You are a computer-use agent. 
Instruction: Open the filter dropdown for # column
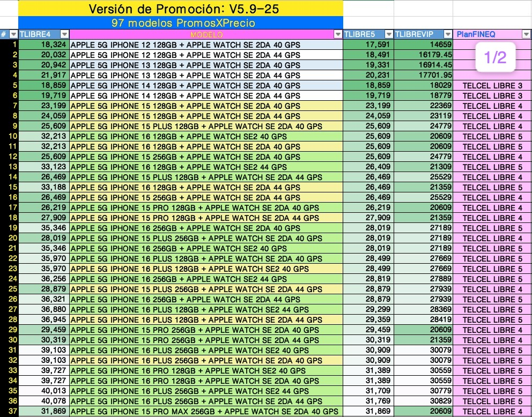[13, 34]
